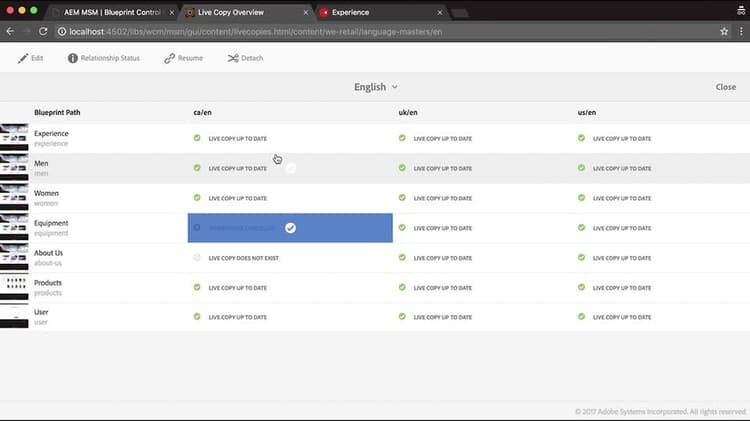Click the Equipment row title

tap(51, 223)
